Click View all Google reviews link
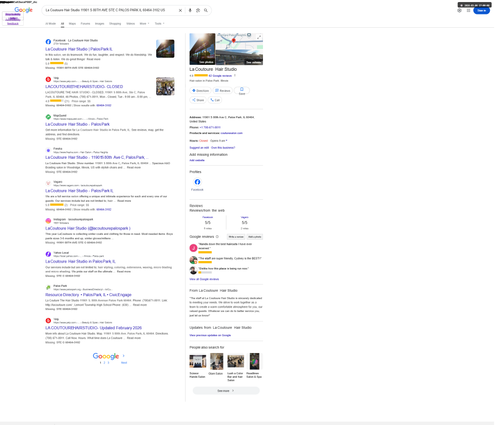Image resolution: width=500 pixels, height=425 pixels. 204,279
